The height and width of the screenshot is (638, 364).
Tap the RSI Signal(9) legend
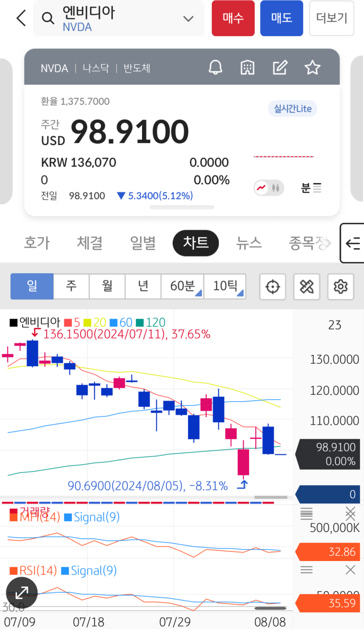tap(89, 570)
